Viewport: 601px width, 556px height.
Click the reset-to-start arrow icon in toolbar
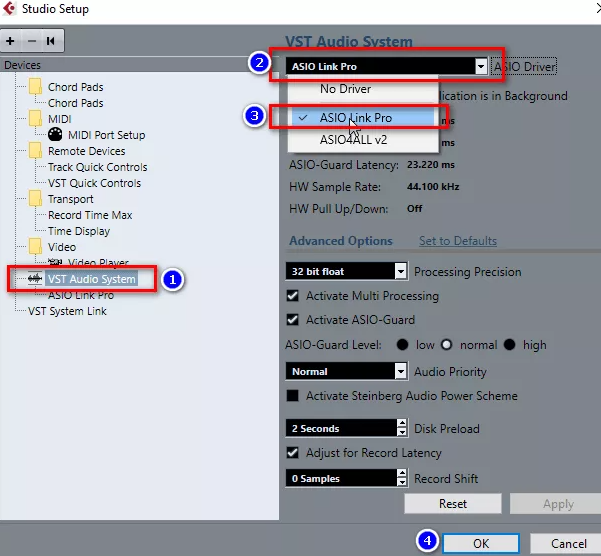(51, 41)
